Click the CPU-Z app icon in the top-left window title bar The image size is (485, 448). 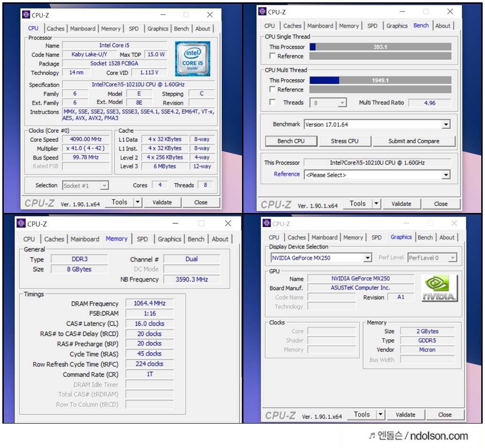pyautogui.click(x=26, y=15)
